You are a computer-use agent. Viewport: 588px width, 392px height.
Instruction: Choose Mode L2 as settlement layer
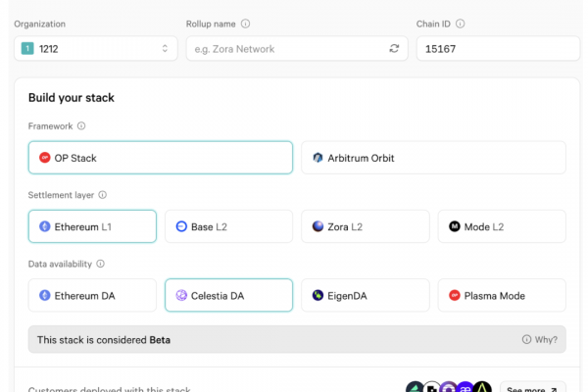tap(502, 226)
